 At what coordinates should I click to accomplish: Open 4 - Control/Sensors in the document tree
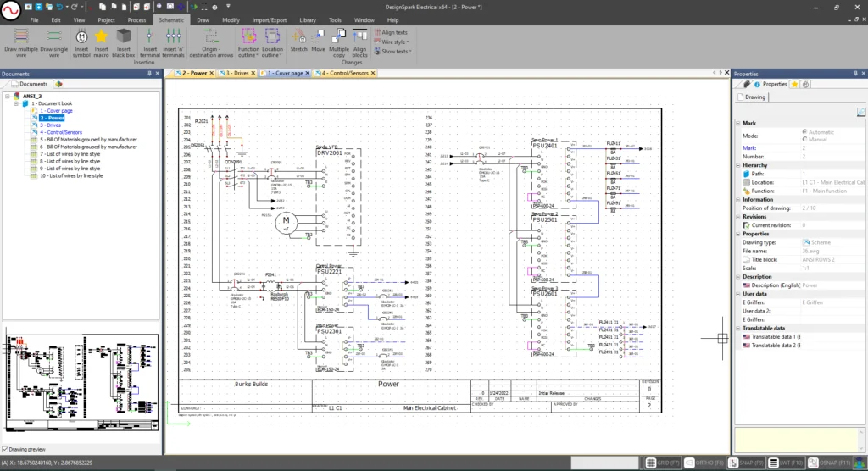coord(62,132)
